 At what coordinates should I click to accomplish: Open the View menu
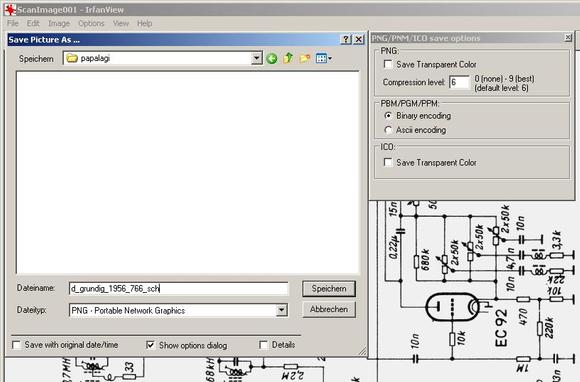coord(121,23)
